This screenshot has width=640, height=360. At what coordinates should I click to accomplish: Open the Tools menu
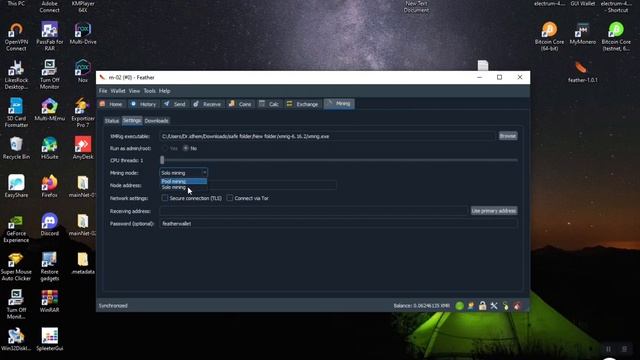point(149,91)
